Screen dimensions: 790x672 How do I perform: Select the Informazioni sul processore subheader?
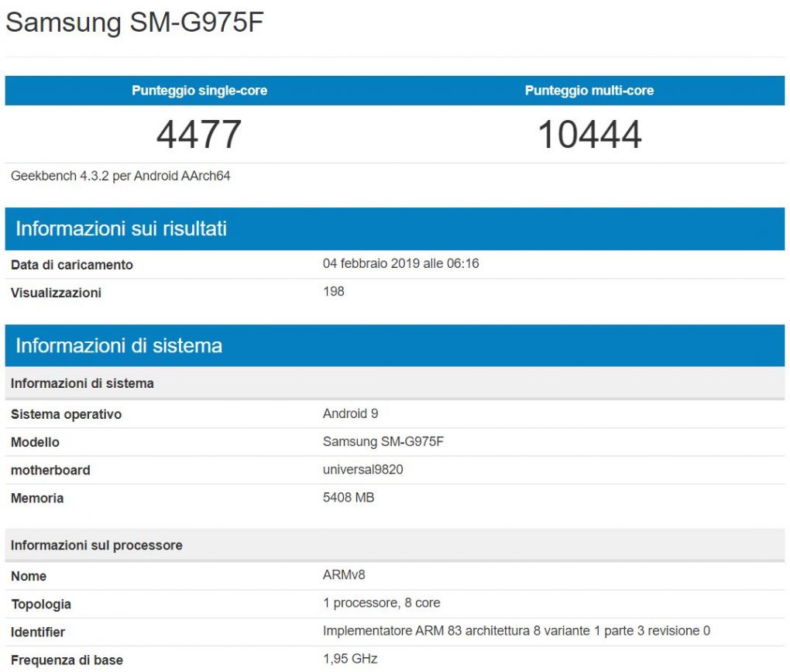pyautogui.click(x=395, y=545)
